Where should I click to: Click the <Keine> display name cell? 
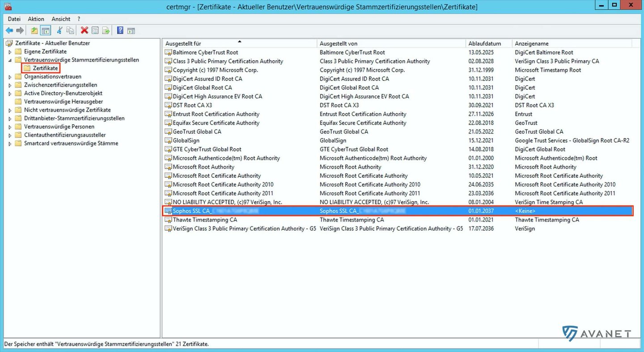525,211
